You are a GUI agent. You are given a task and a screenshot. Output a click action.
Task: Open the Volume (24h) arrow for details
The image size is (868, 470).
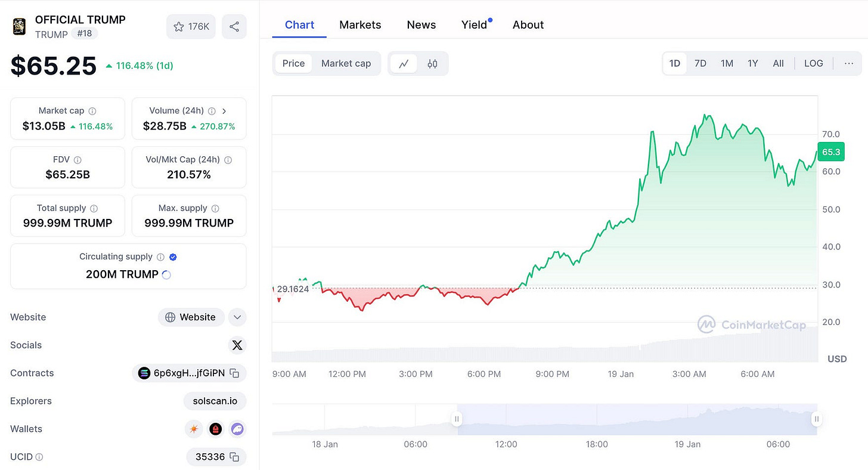pos(224,111)
